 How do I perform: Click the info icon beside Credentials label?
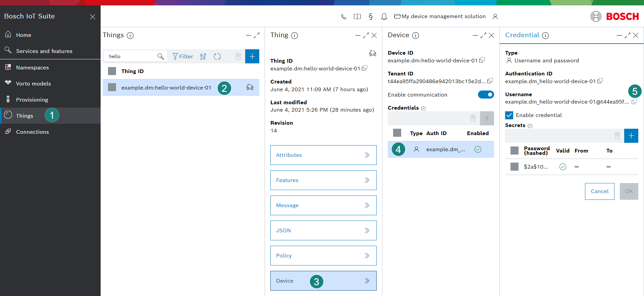pyautogui.click(x=423, y=108)
